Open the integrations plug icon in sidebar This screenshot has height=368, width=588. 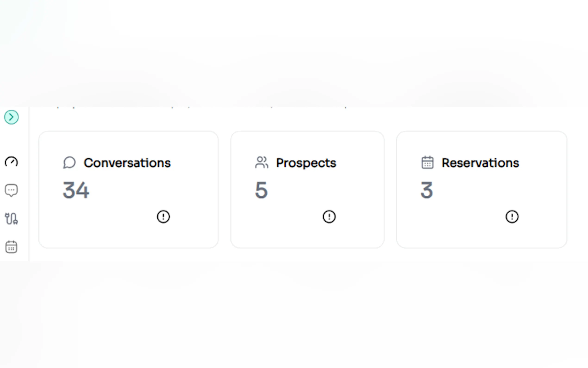tap(11, 219)
